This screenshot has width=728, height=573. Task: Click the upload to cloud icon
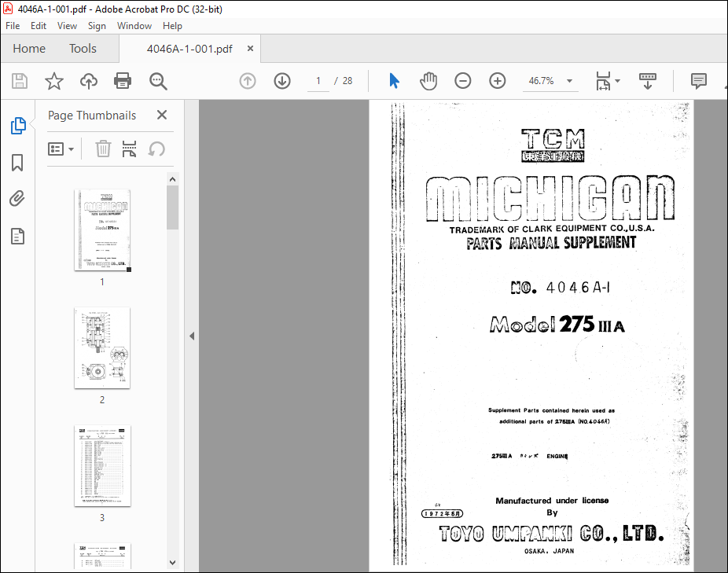point(89,81)
